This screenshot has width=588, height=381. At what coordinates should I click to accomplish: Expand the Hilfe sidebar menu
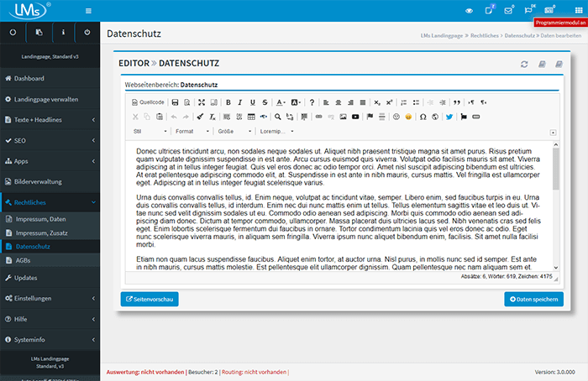[50, 319]
